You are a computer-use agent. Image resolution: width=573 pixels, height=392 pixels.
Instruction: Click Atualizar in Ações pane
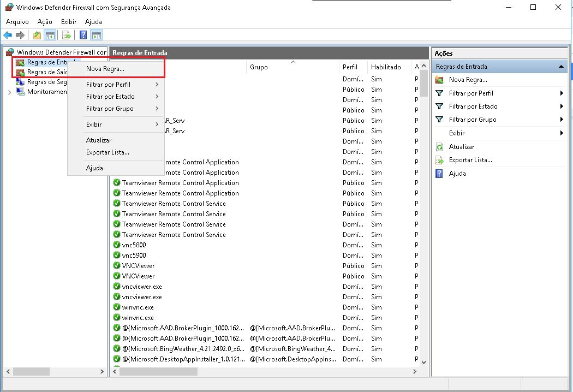click(x=462, y=147)
